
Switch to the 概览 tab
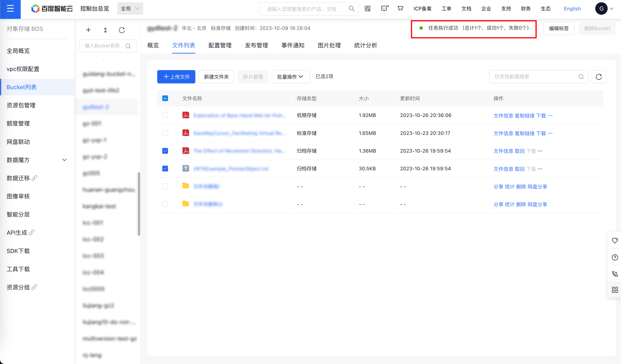(153, 45)
